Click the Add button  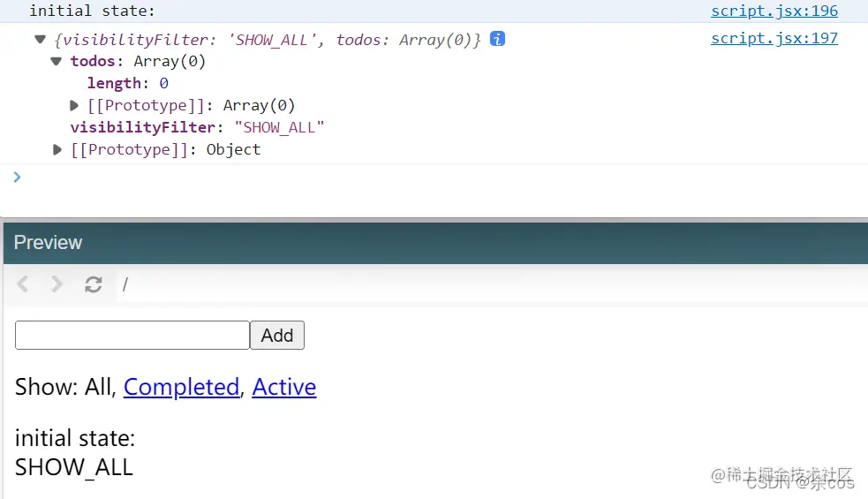coord(276,335)
